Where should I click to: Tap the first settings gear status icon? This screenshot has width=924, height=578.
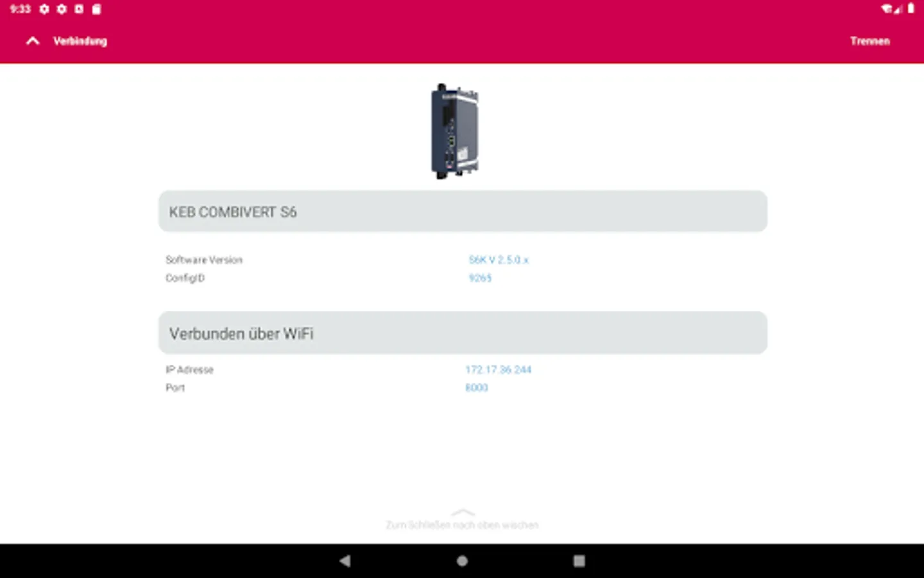44,9
